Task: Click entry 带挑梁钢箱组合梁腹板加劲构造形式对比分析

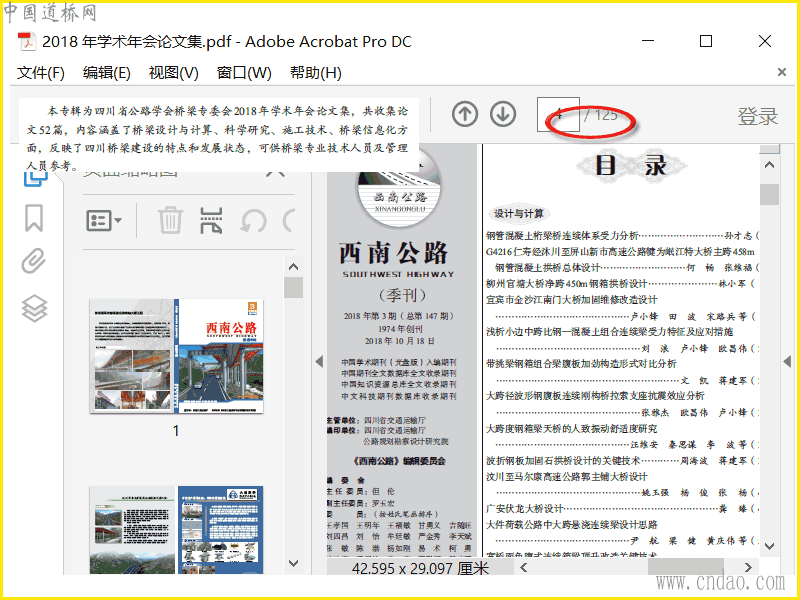Action: coord(581,364)
